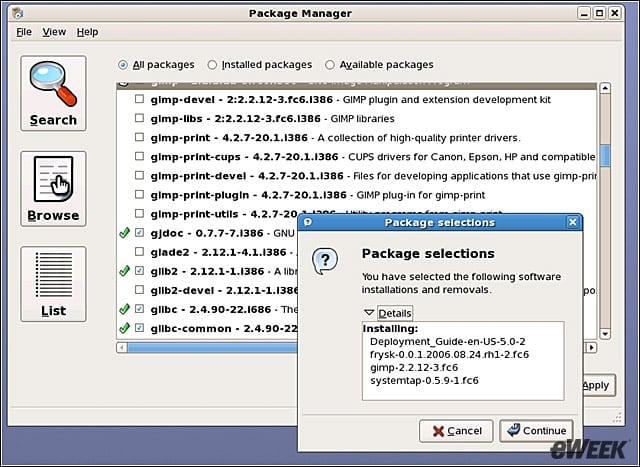640x467 pixels.
Task: Check the gimp-print-cups package checkbox
Action: click(x=140, y=156)
